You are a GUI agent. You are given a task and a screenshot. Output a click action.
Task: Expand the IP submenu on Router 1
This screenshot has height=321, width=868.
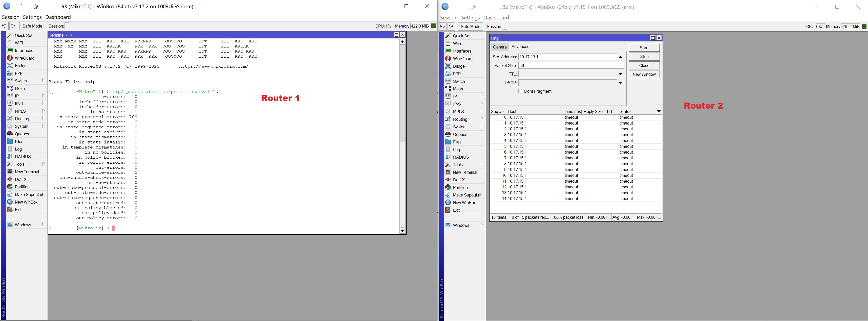pos(43,96)
